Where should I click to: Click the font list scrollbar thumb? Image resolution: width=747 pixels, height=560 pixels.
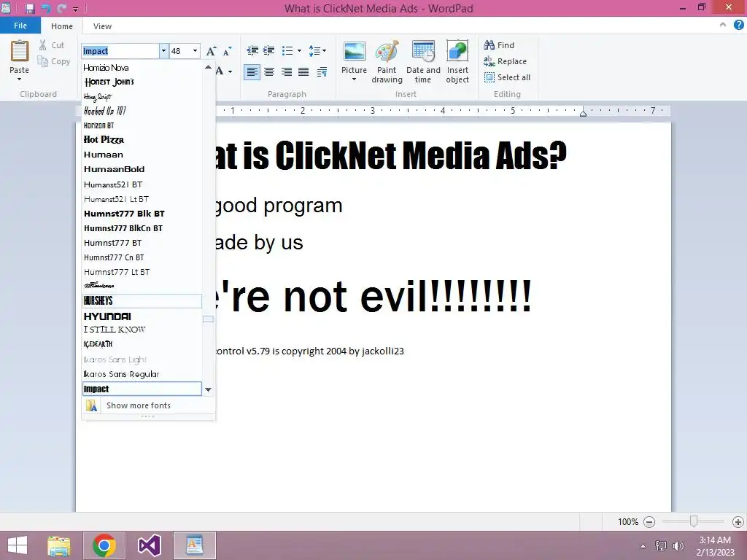(x=208, y=319)
